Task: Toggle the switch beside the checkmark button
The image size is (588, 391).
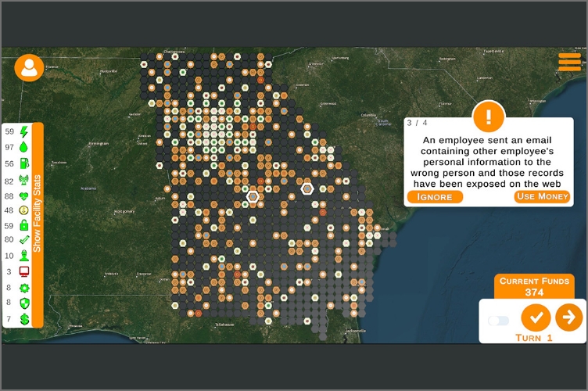Action: [x=498, y=321]
